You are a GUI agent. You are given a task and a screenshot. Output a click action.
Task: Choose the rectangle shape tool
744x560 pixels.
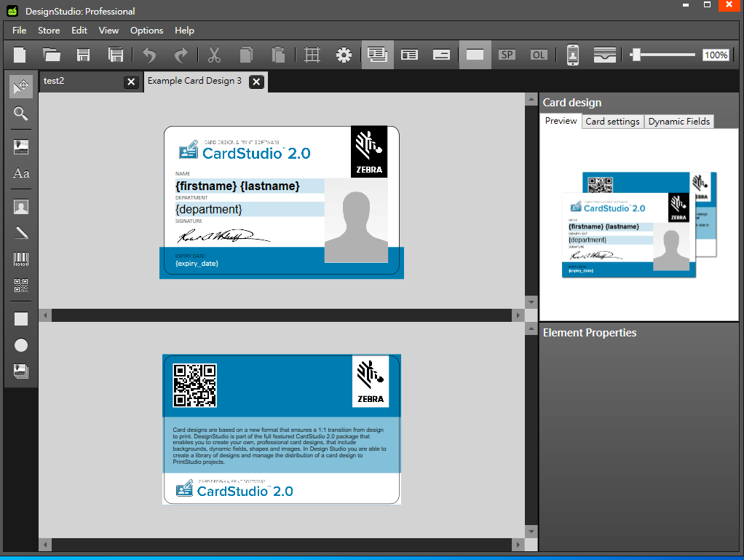21,319
